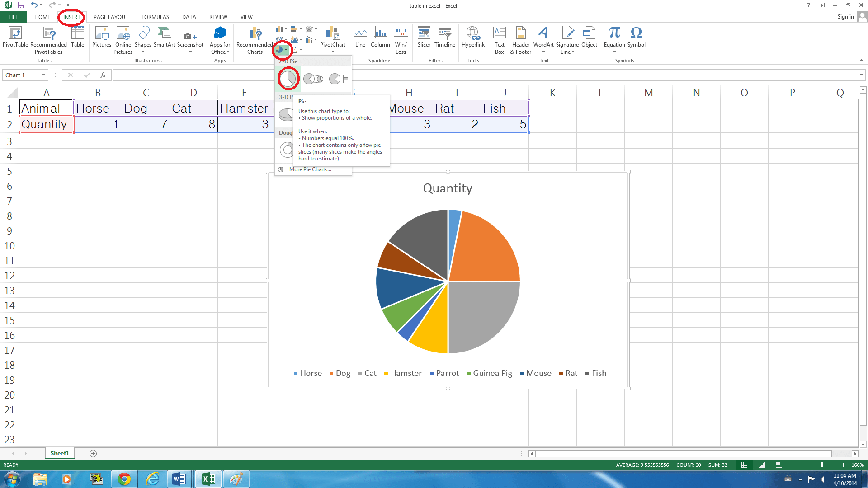Insert a WordArt text object
This screenshot has height=488, width=868.
coord(543,34)
